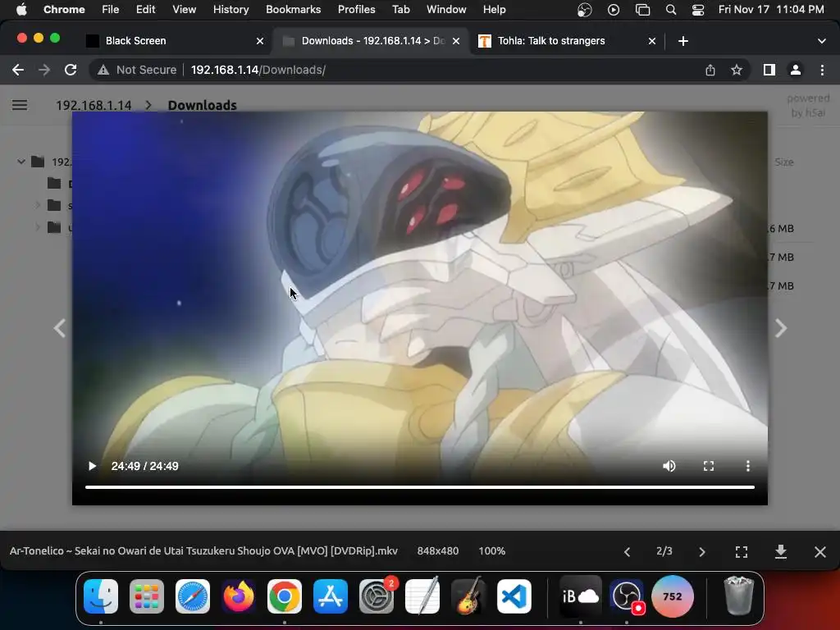Open GarageBand from the dock
The width and height of the screenshot is (840, 630).
click(468, 596)
